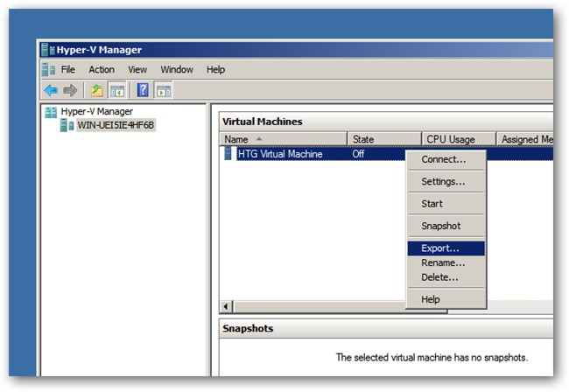
Task: Choose Start from the context menu
Action: [446, 203]
